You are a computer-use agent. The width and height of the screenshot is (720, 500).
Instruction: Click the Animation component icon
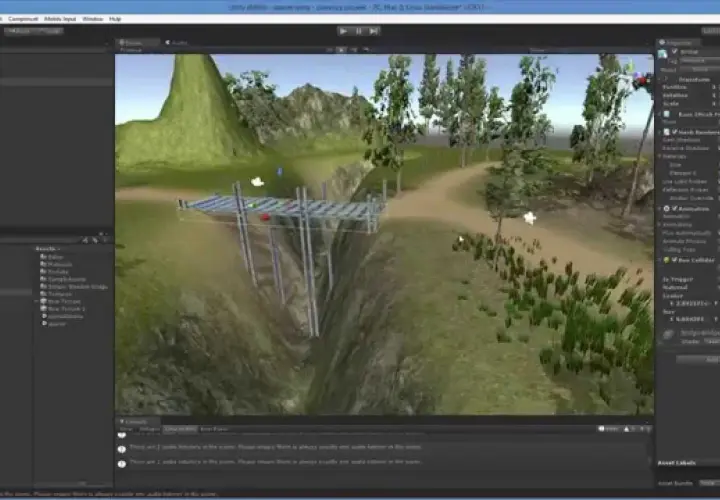[667, 208]
